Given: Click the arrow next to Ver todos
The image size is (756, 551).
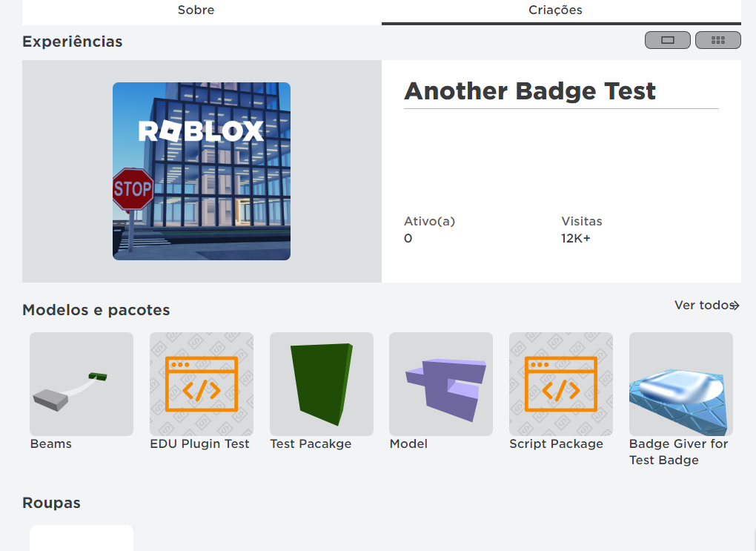Looking at the screenshot, I should point(736,306).
